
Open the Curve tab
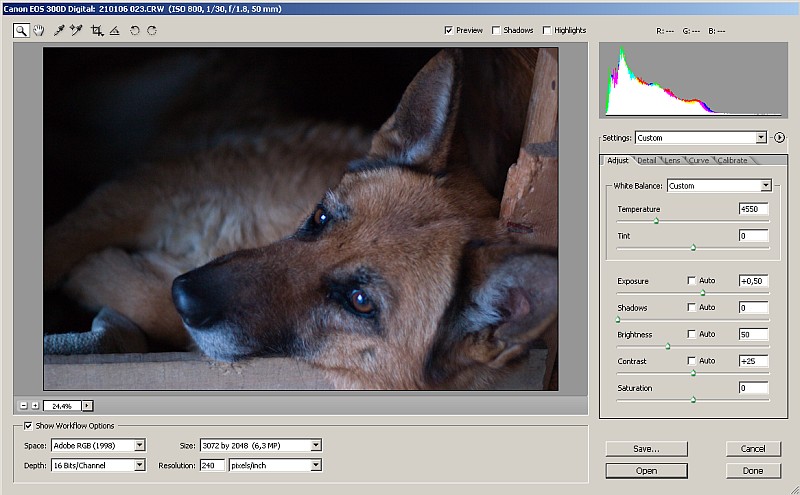tap(699, 160)
